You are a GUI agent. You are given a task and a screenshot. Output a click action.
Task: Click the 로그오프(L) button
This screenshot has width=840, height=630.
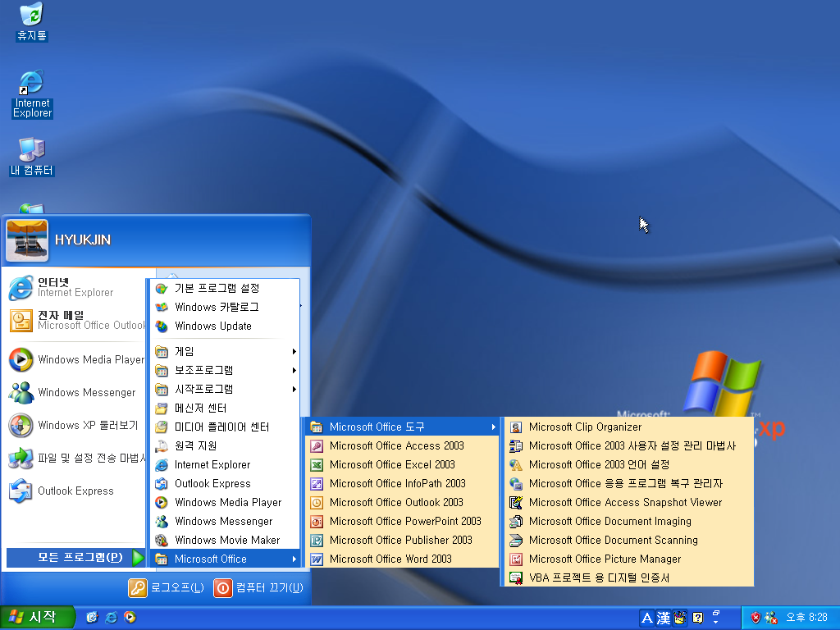tap(166, 587)
